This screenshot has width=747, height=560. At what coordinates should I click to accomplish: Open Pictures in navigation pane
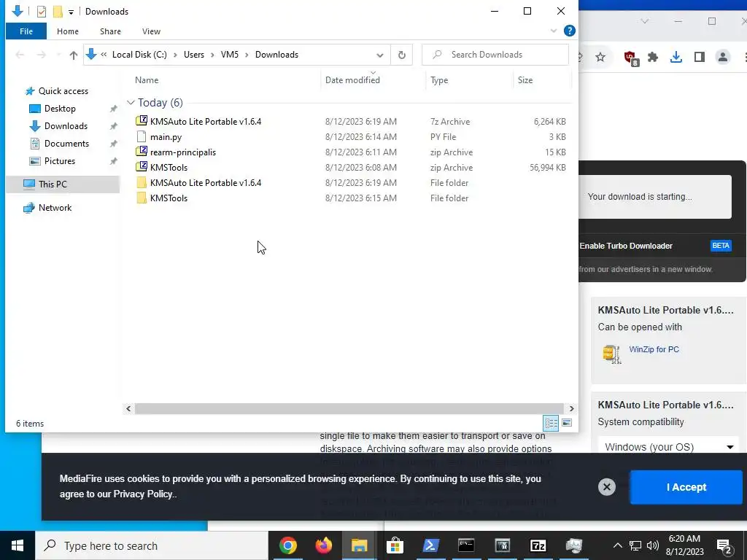[60, 161]
